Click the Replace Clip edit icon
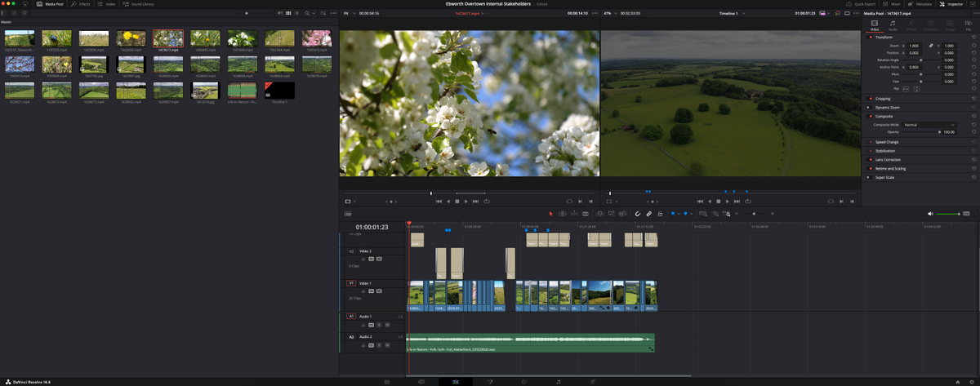Viewport: 980px width, 386px height. coord(622,213)
